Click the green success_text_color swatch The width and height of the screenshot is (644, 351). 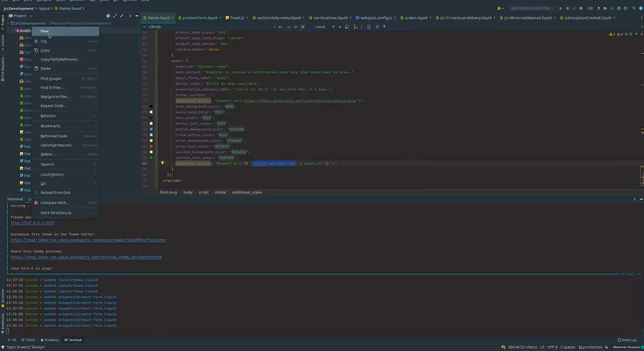point(151,158)
